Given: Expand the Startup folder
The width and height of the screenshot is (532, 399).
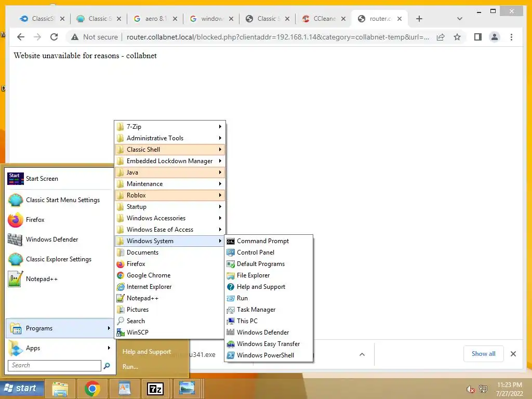Looking at the screenshot, I should point(170,207).
